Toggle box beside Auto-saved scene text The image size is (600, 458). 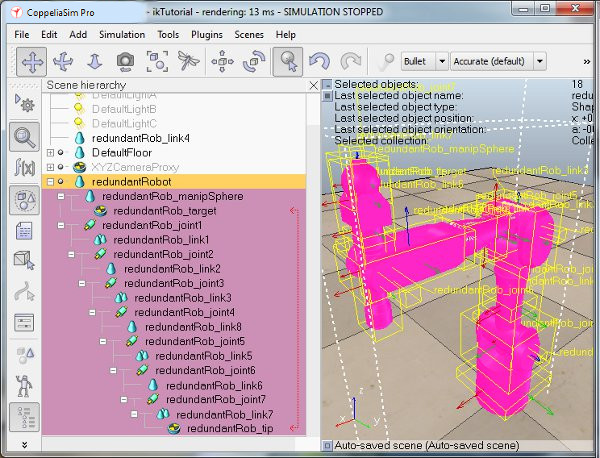pyautogui.click(x=327, y=445)
